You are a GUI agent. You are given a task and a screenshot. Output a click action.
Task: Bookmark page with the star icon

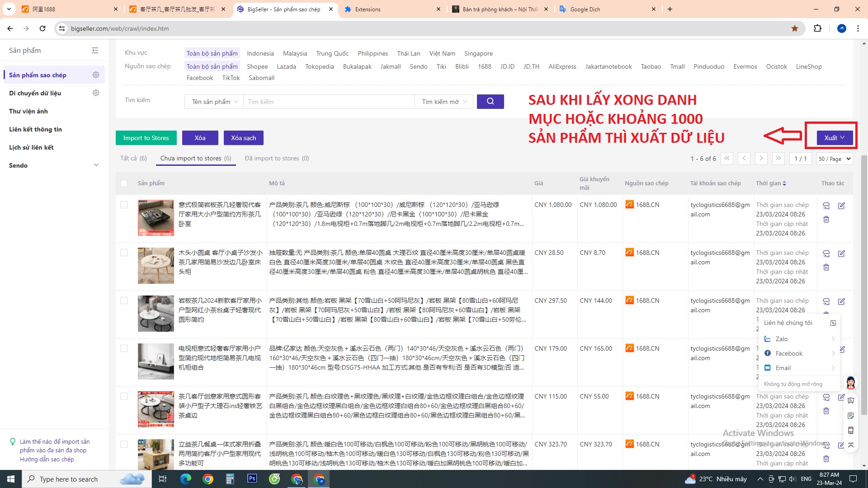(795, 28)
